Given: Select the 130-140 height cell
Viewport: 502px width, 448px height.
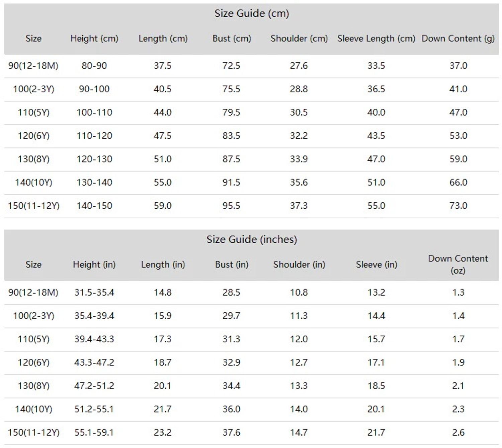Looking at the screenshot, I should [x=94, y=182].
